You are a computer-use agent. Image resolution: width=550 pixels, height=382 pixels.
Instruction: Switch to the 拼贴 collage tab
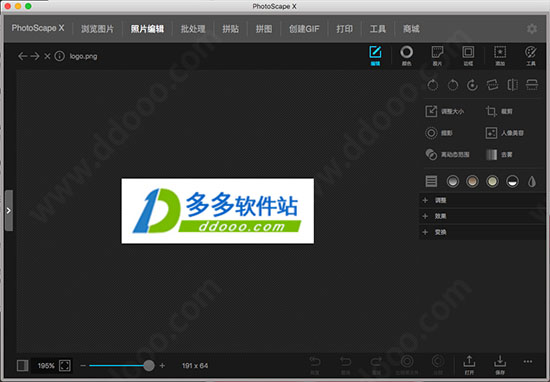[x=230, y=29]
